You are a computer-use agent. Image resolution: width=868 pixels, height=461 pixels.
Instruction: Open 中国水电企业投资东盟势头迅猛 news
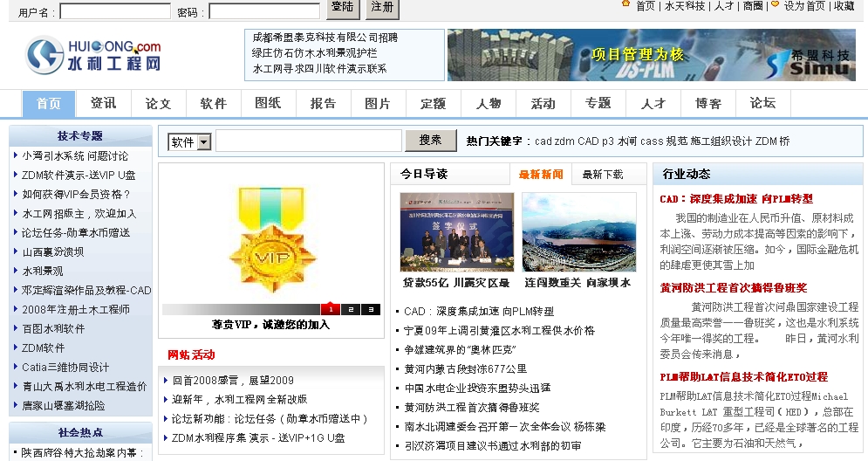(x=478, y=389)
